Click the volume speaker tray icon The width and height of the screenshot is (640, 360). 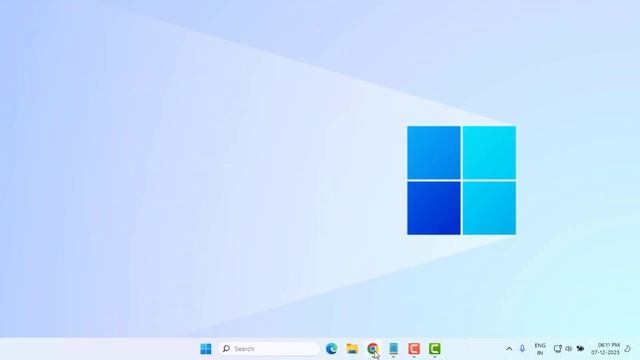click(x=568, y=349)
